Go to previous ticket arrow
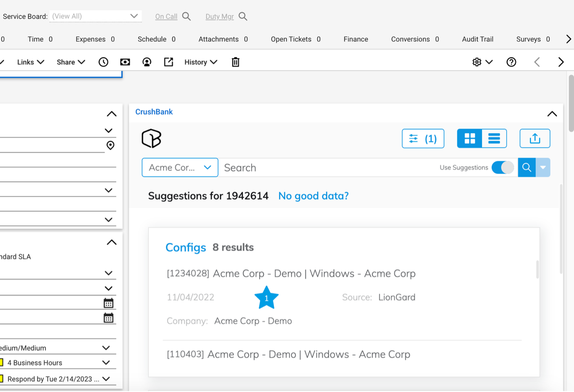Screen dimensions: 574x392 point(537,62)
